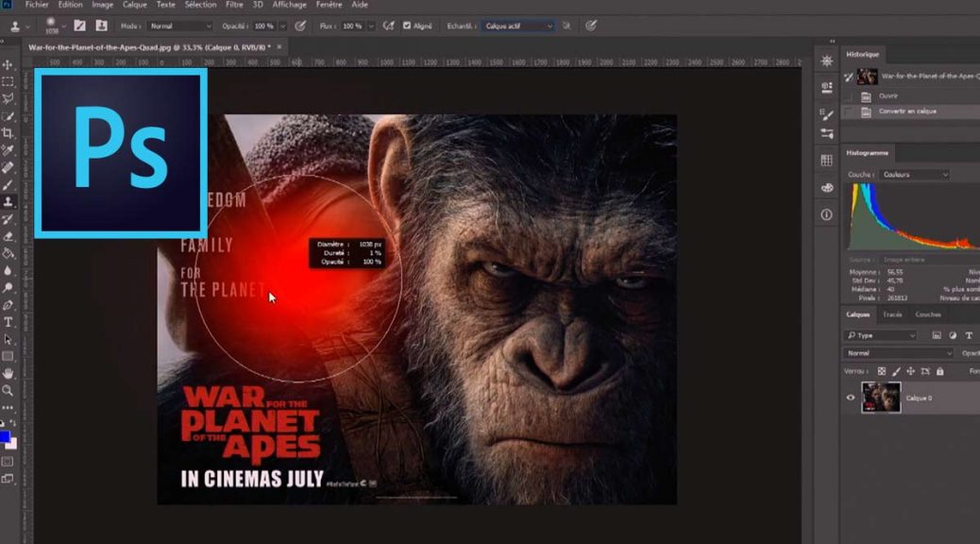Open the Color palette panel icon
Viewport: 980px width, 544px height.
[x=826, y=187]
